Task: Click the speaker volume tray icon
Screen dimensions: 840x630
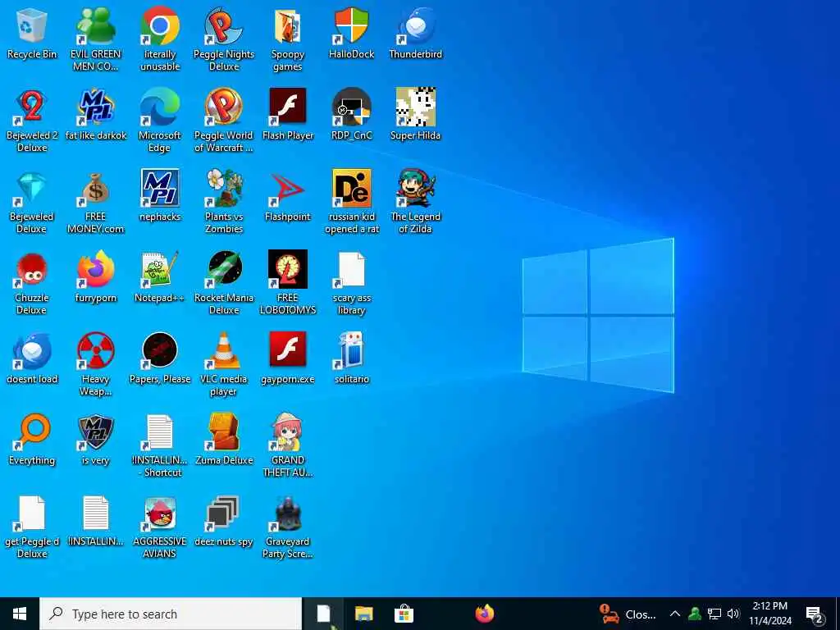Action: (733, 614)
